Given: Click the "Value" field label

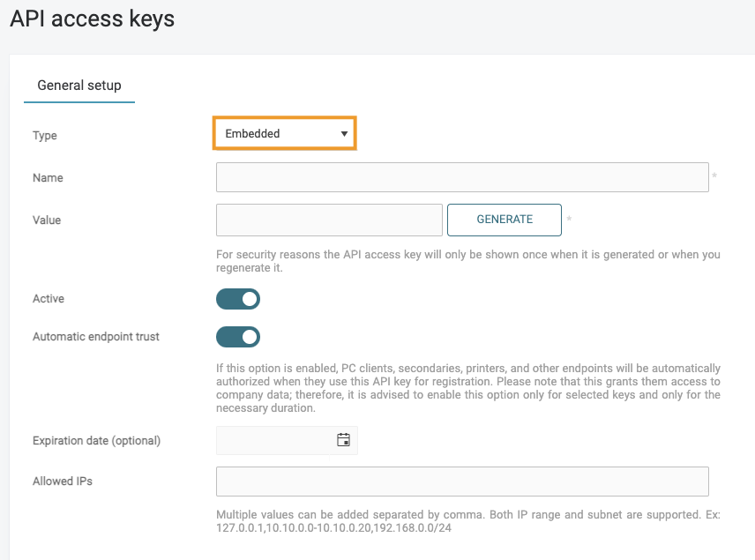Looking at the screenshot, I should coord(47,220).
